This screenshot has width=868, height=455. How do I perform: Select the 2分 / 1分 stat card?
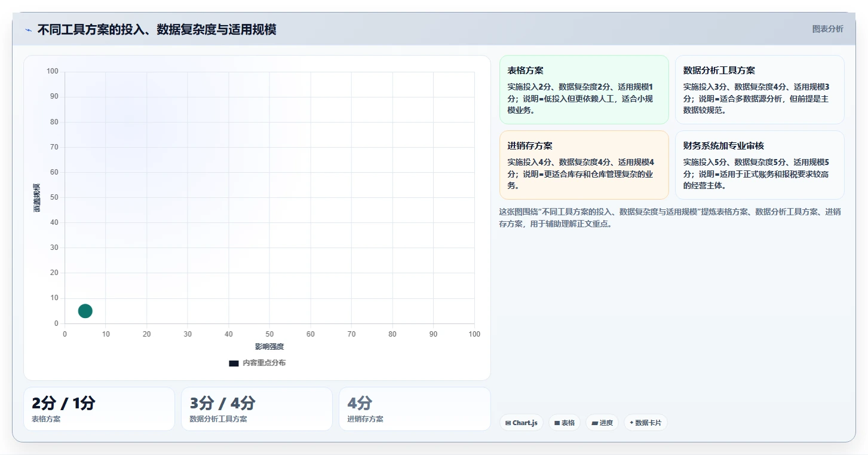pyautogui.click(x=99, y=409)
